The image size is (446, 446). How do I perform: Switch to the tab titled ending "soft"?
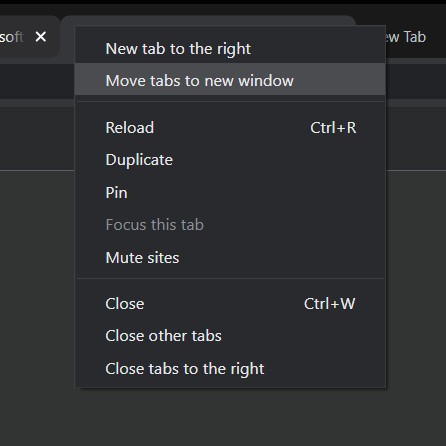[12, 37]
